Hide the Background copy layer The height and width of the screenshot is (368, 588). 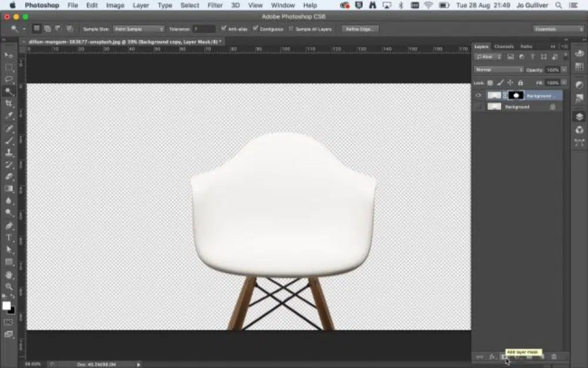coord(479,95)
